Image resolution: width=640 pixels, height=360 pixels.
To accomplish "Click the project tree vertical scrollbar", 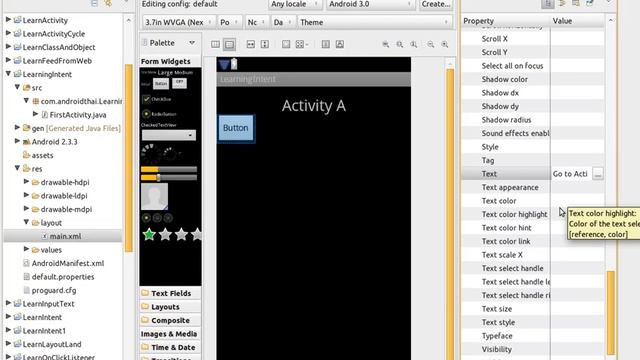I will click(x=128, y=157).
